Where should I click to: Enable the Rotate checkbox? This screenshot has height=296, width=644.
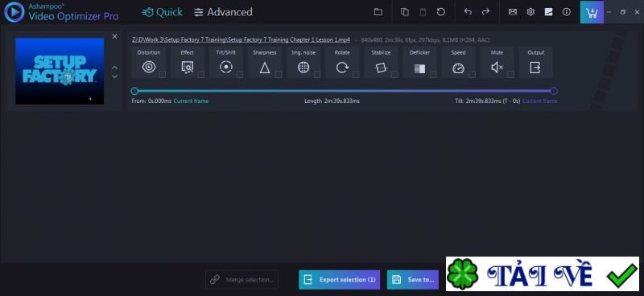click(x=356, y=74)
